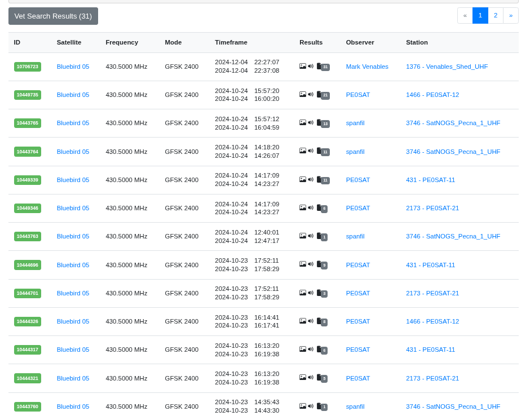
Task: Open station 1376 - Venables_Shed_UHF
Action: pos(447,67)
